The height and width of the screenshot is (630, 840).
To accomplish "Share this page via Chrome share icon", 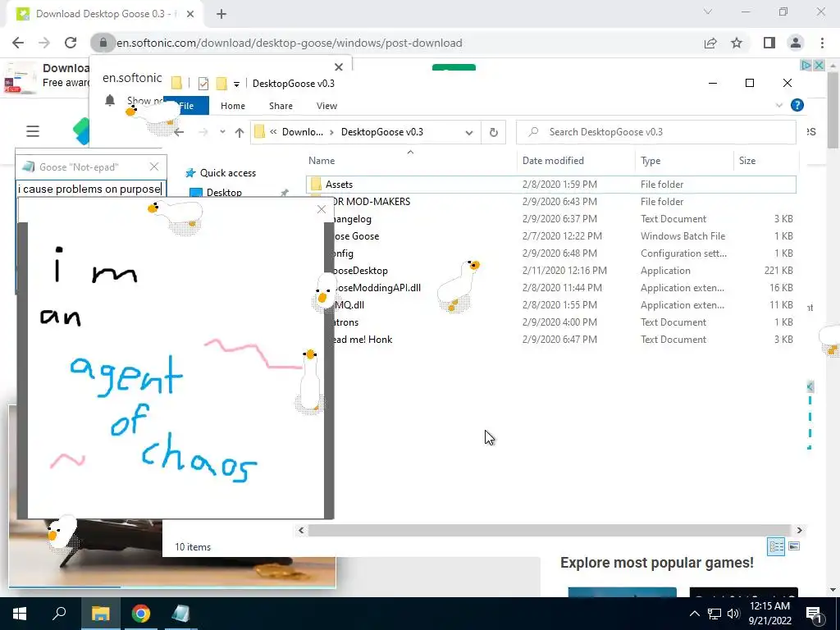I will [x=710, y=43].
